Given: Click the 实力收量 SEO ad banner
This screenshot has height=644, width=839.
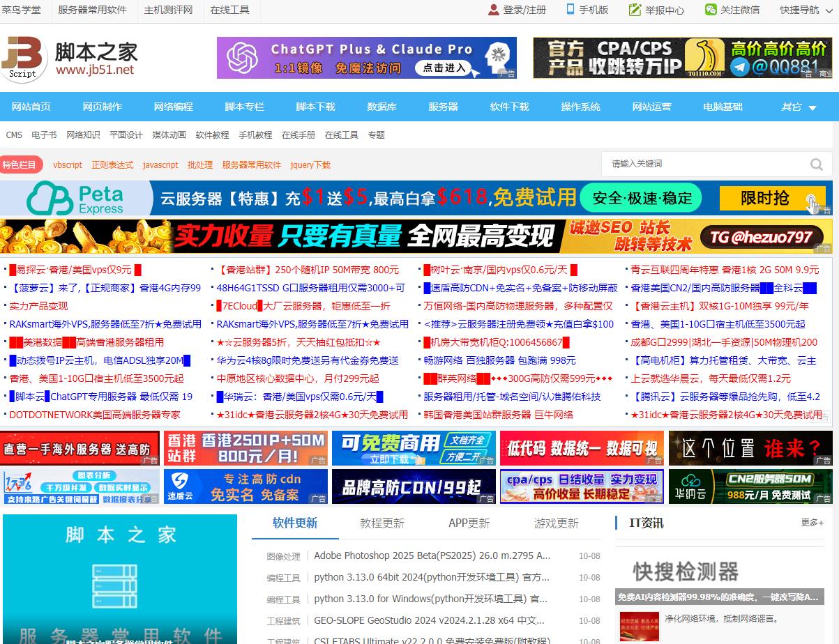Looking at the screenshot, I should (x=416, y=236).
